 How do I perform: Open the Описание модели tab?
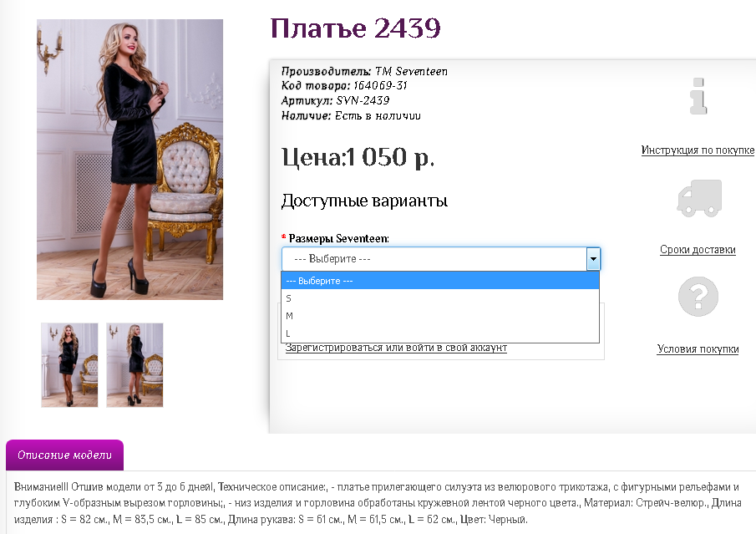point(64,455)
